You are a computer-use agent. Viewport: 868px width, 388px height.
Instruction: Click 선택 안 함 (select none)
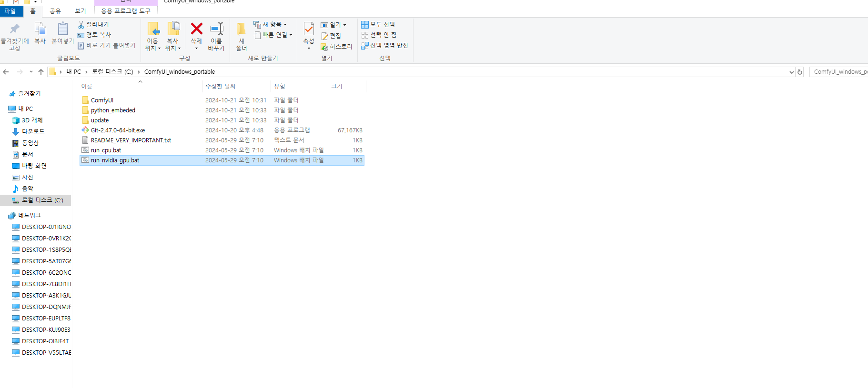tap(379, 35)
